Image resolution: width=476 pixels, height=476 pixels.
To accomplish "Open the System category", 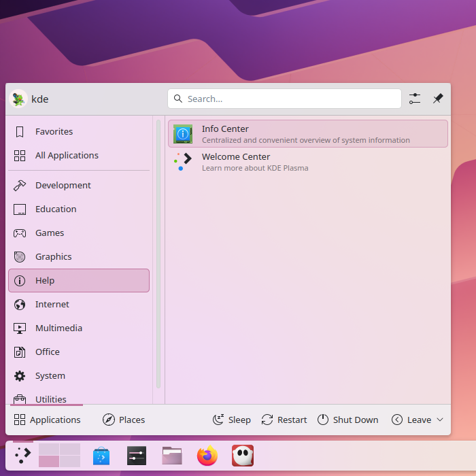I will pyautogui.click(x=79, y=376).
